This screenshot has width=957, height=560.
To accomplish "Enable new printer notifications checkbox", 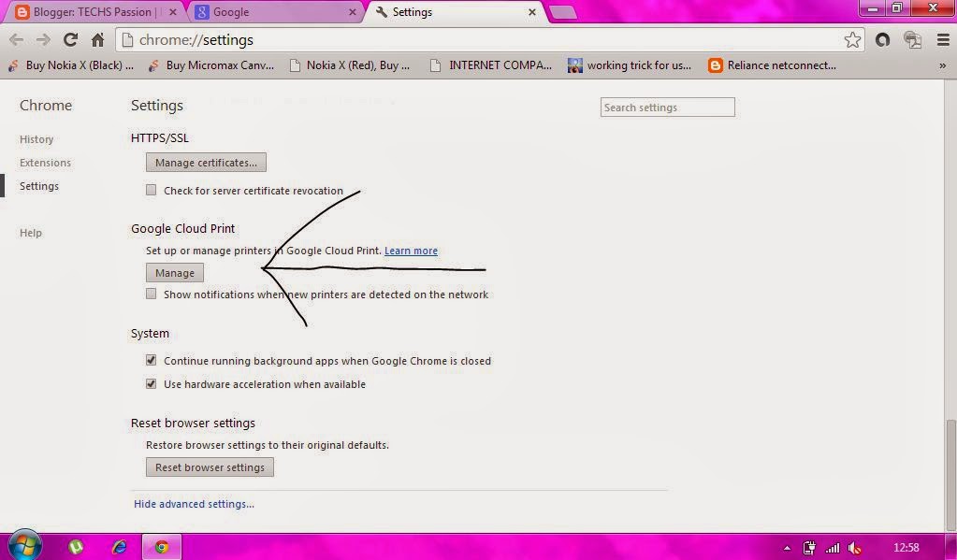I will (x=151, y=294).
